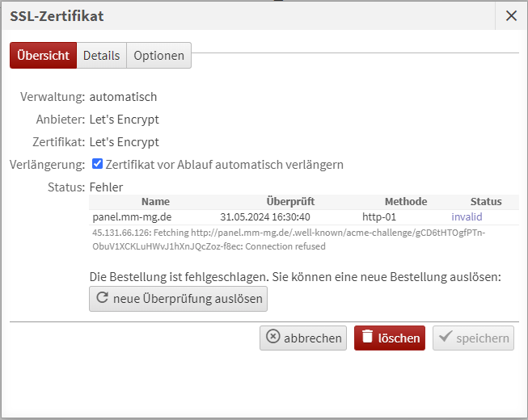528x420 pixels.
Task: Click the Überprüft column header
Action: pyautogui.click(x=289, y=201)
